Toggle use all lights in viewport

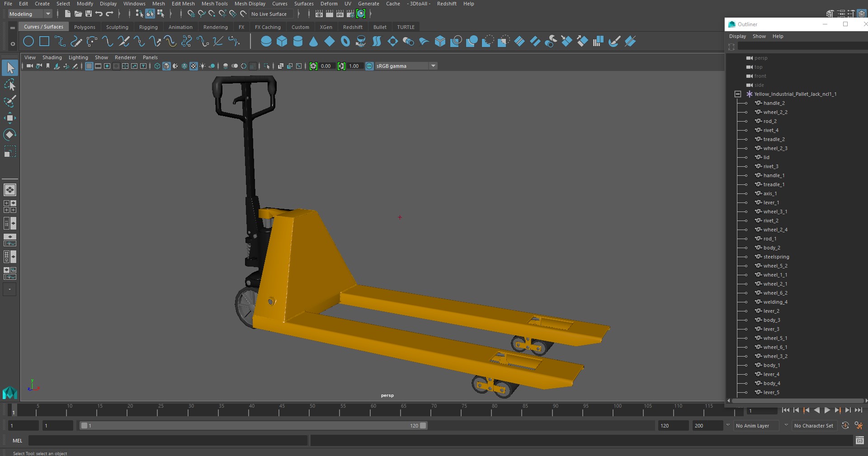(x=203, y=66)
